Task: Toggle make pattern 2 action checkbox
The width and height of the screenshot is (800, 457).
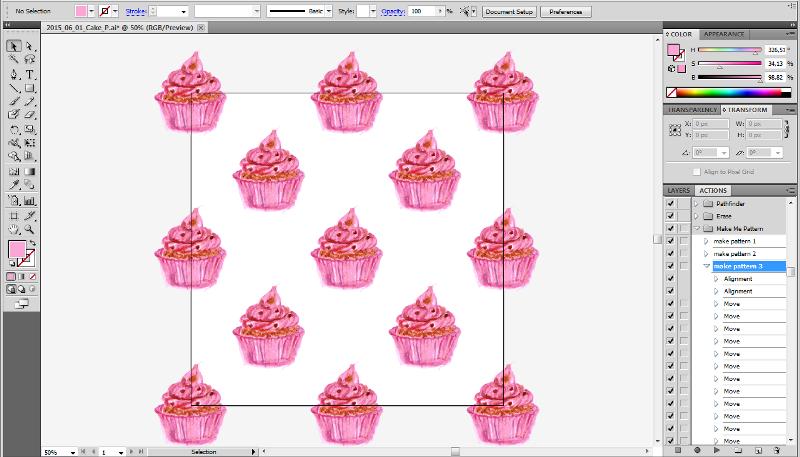Action: [x=670, y=253]
